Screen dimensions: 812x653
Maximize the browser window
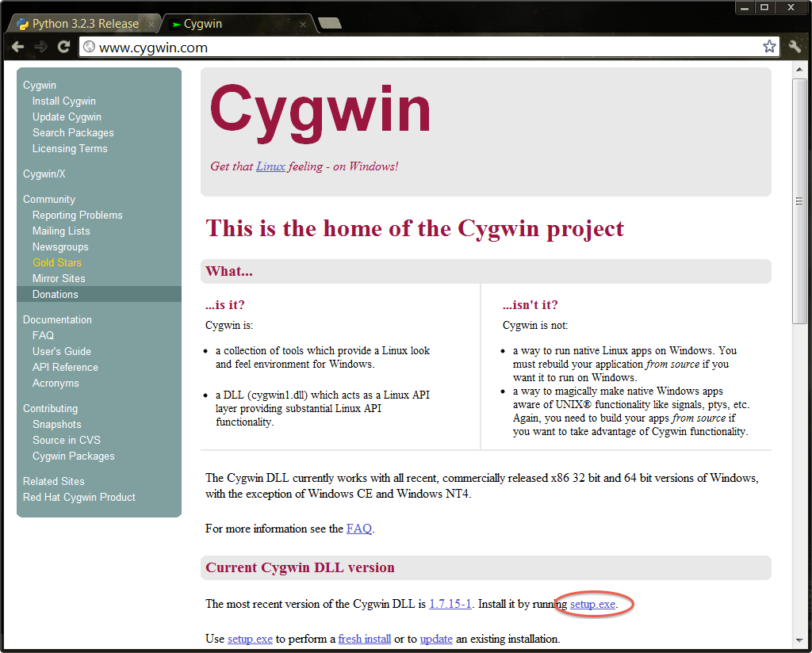[x=764, y=7]
